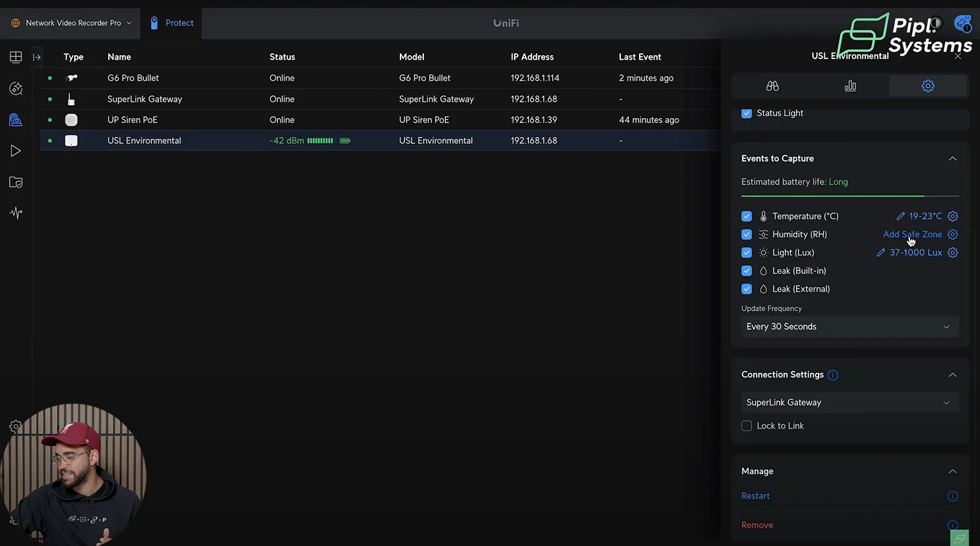The height and width of the screenshot is (546, 980).
Task: Click the UP Siren PoE device icon
Action: (x=71, y=120)
